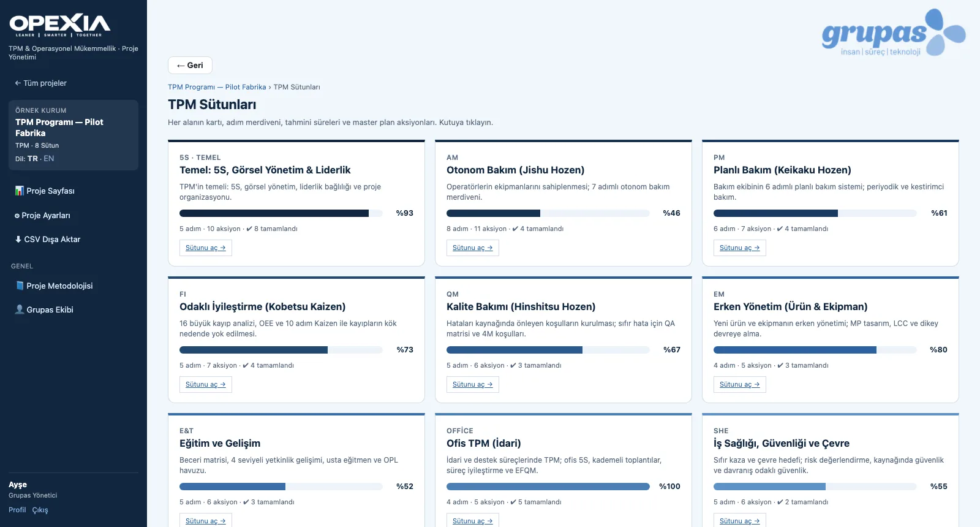This screenshot has height=527, width=980.
Task: Click the Grupas Ekibi person icon
Action: (x=20, y=309)
